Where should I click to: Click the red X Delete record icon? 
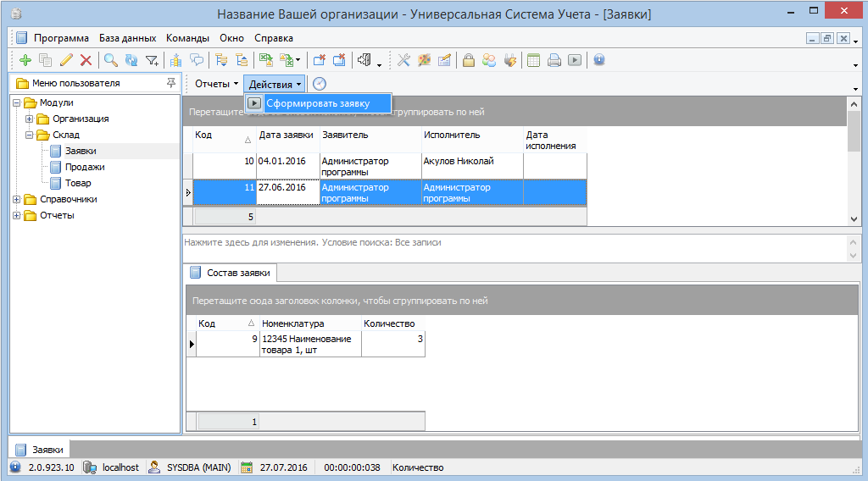tap(86, 60)
